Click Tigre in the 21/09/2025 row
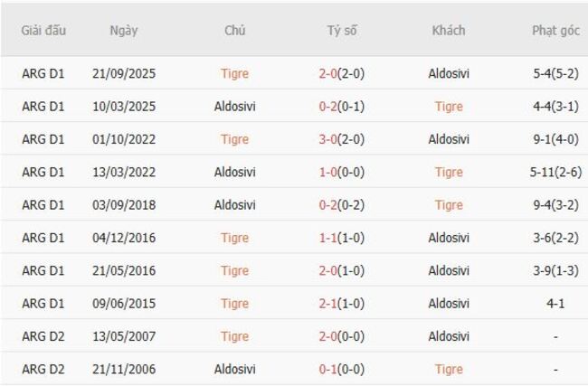Viewport: 588px width, 386px height. click(x=234, y=74)
